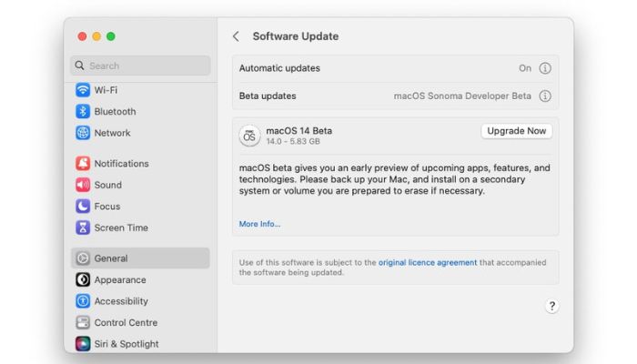This screenshot has width=637, height=364.
Task: Click the Beta updates label
Action: tap(268, 96)
